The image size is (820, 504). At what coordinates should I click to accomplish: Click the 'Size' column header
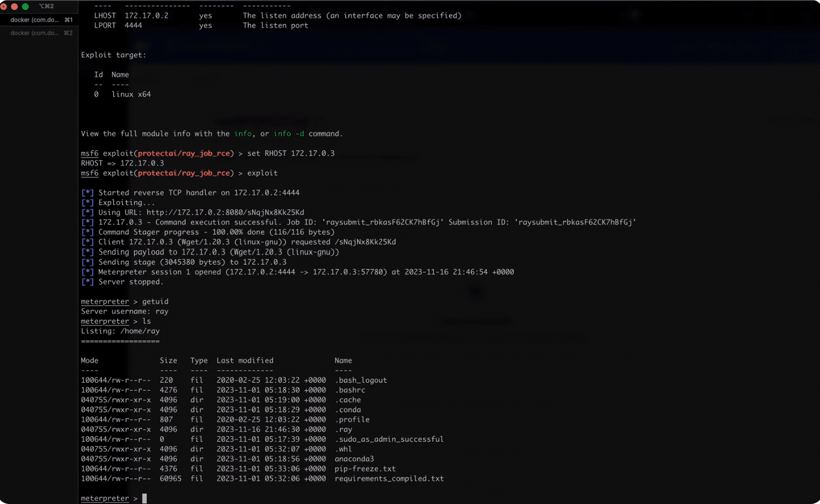coord(169,361)
